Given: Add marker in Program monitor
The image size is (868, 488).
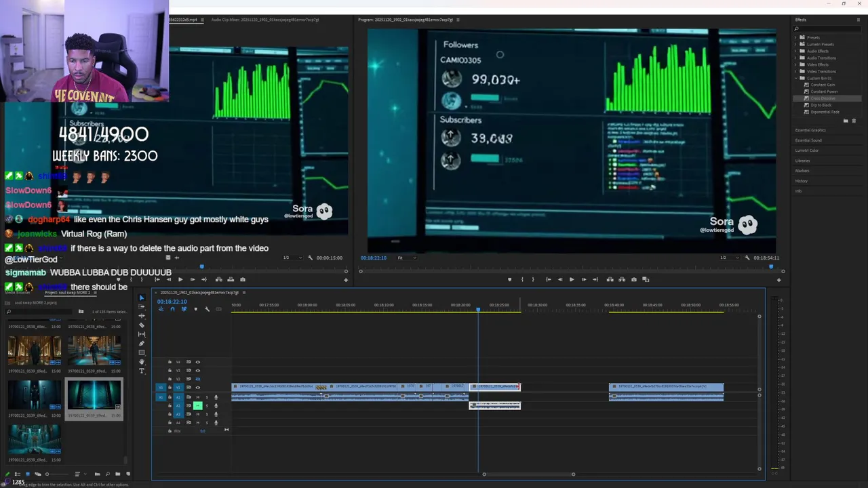Looking at the screenshot, I should [x=510, y=279].
